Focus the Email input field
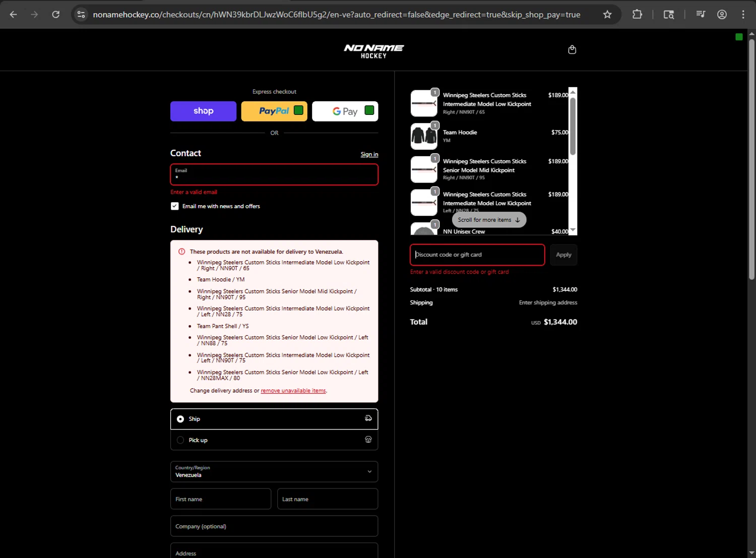Viewport: 756px width, 558px height. pos(274,174)
